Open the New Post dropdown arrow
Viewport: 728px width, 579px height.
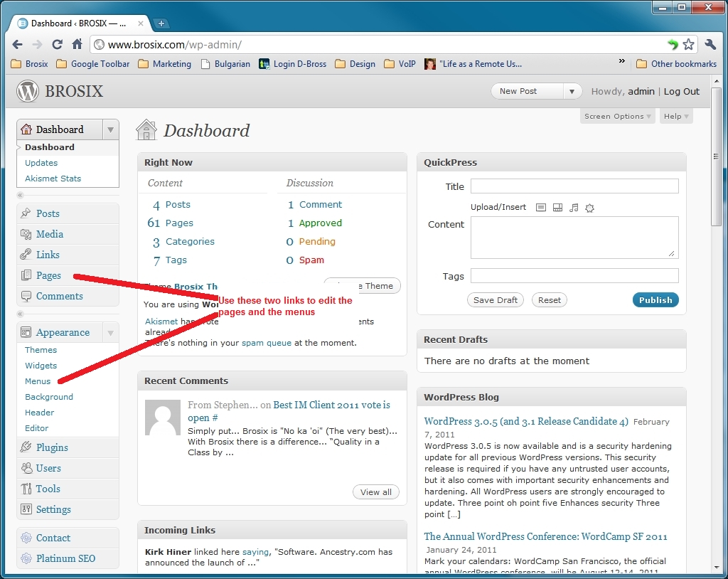click(572, 92)
